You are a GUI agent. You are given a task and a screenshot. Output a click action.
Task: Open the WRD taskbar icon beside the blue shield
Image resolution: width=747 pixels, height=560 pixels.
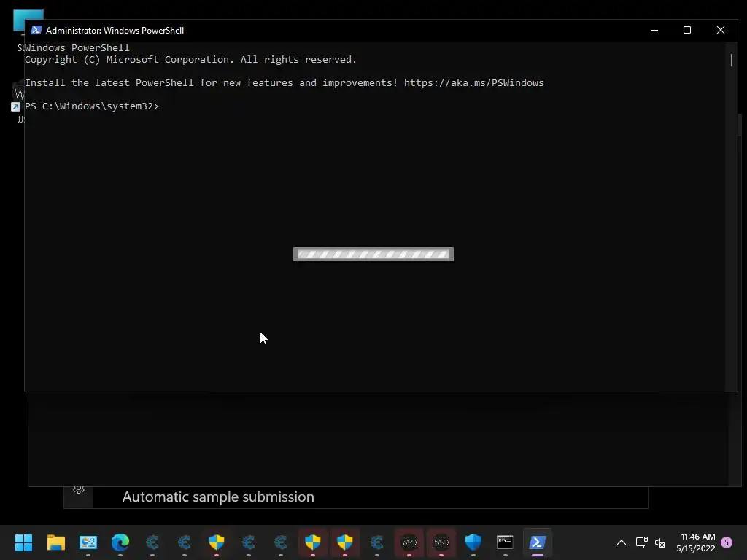(x=441, y=542)
